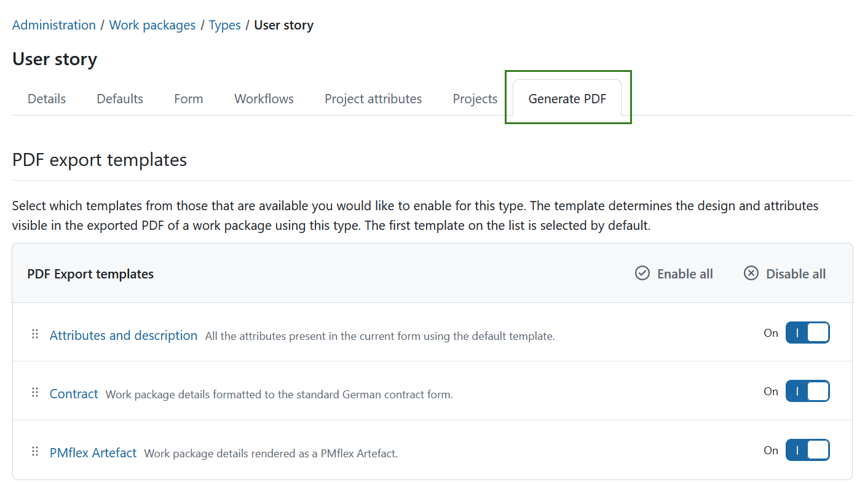
Task: Click the Disable all text label
Action: pos(796,274)
